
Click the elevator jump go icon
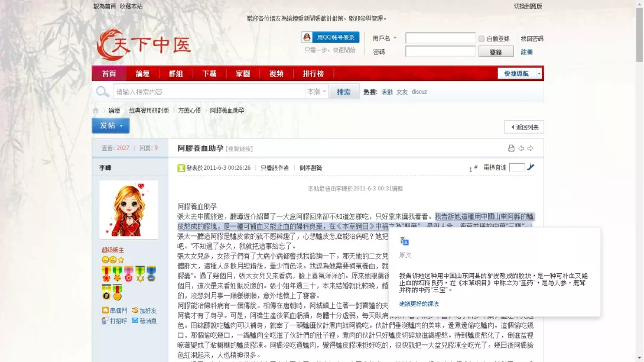point(531,167)
